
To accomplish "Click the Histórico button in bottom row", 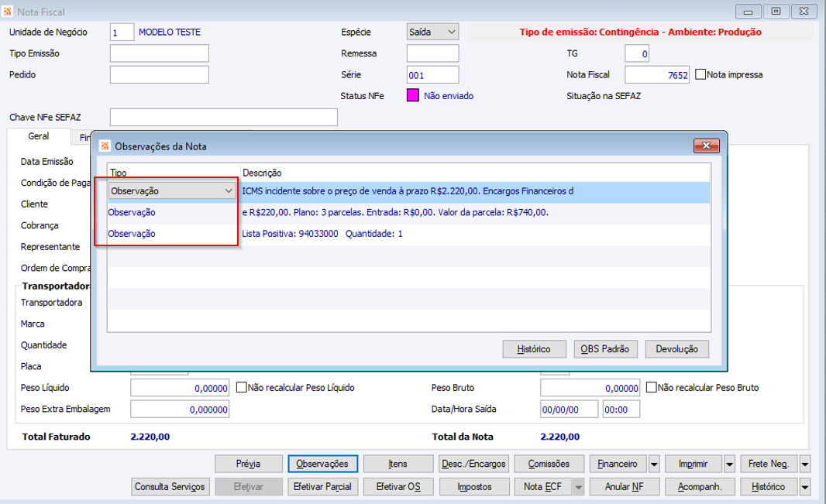I will (x=769, y=487).
